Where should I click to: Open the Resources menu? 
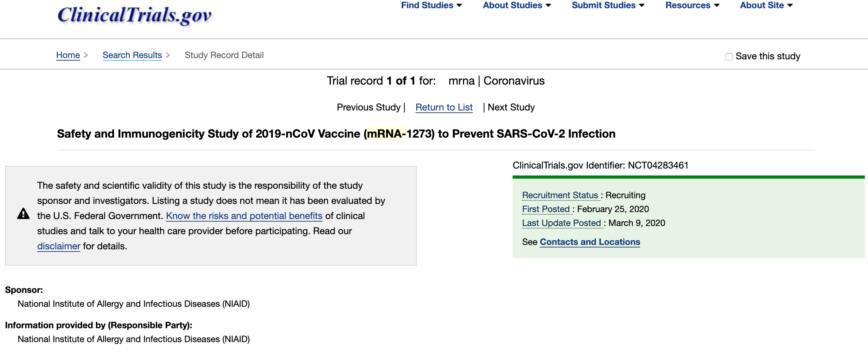pyautogui.click(x=692, y=5)
